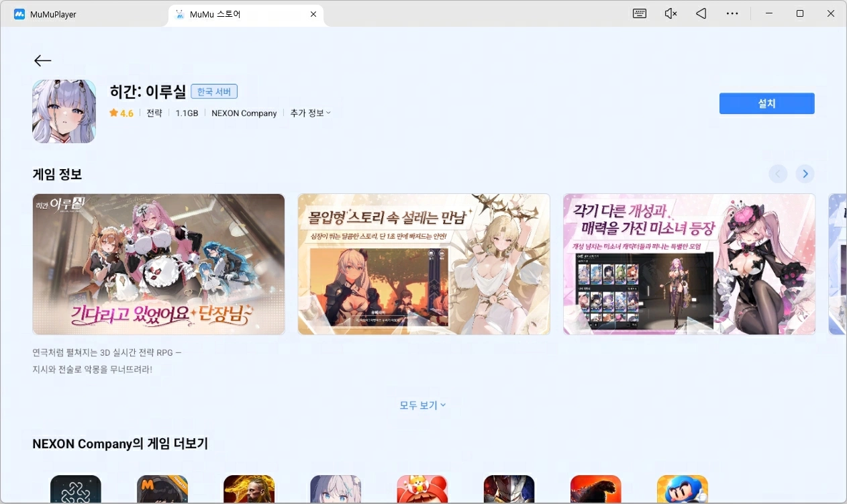Click the 히간: 이루실 app icon

(64, 111)
